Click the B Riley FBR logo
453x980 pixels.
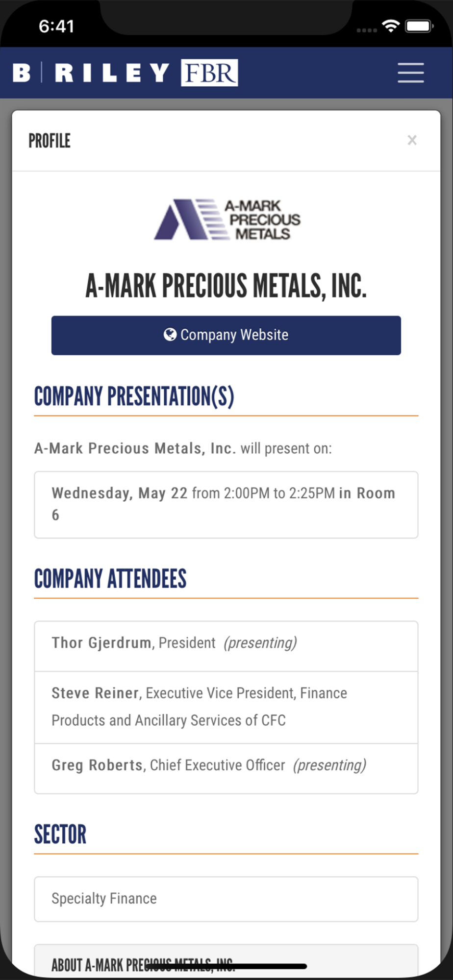(125, 73)
